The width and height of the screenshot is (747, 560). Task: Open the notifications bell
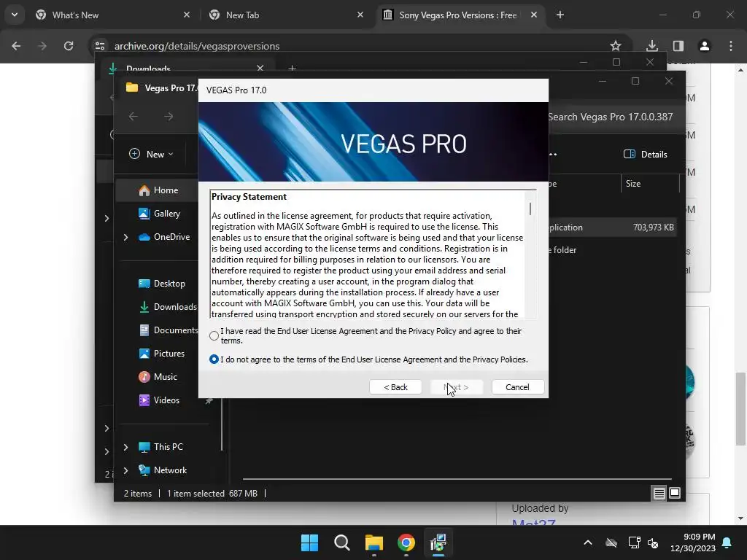pyautogui.click(x=727, y=542)
